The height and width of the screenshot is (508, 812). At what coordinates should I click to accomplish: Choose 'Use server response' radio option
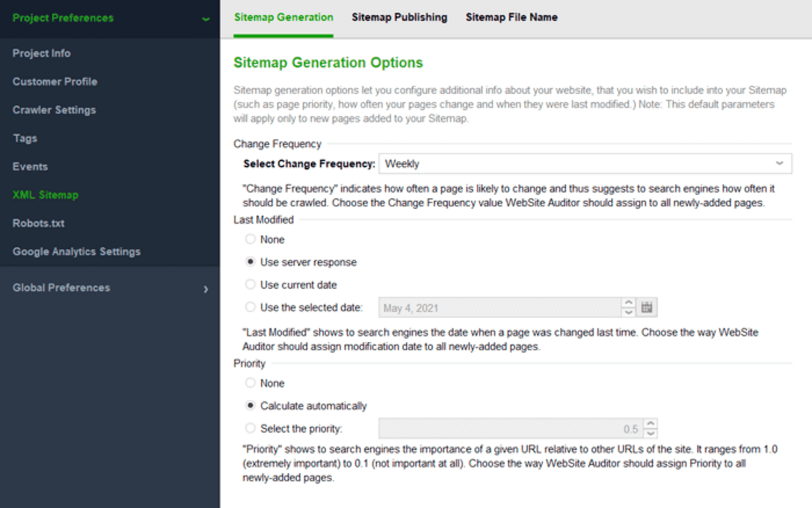(250, 262)
